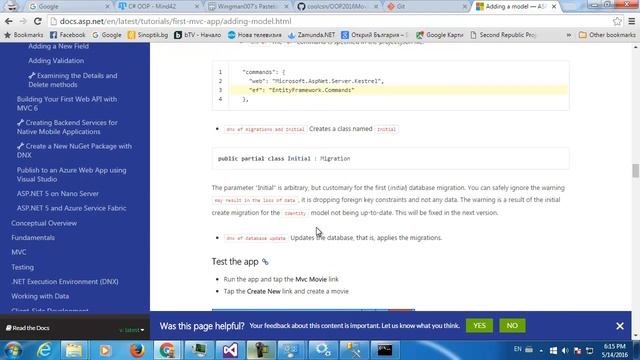This screenshot has height=360, width=640.
Task: Expand the Read the Docs version selector
Action: tap(132, 330)
